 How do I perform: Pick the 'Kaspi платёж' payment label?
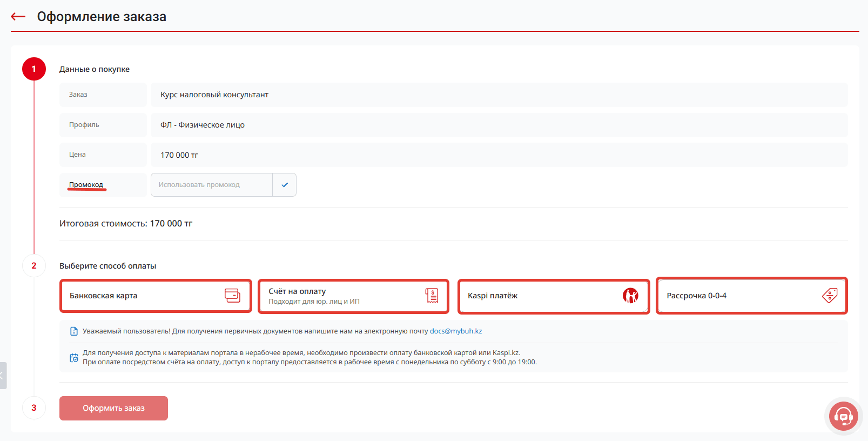click(x=493, y=296)
